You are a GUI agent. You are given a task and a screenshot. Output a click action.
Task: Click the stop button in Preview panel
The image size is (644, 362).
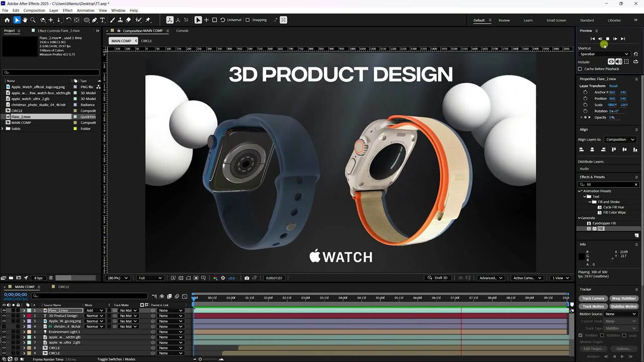tap(607, 39)
